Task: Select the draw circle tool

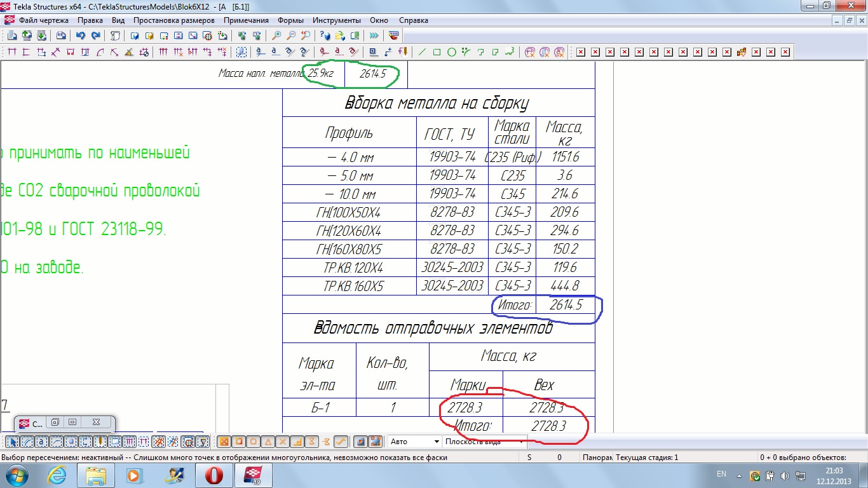Action: click(452, 52)
